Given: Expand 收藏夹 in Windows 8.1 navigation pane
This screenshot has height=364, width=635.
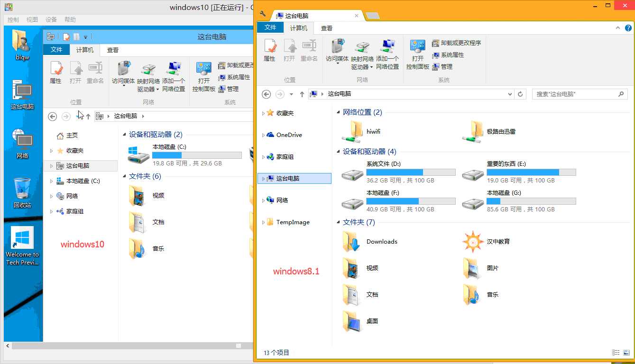Looking at the screenshot, I should point(263,113).
